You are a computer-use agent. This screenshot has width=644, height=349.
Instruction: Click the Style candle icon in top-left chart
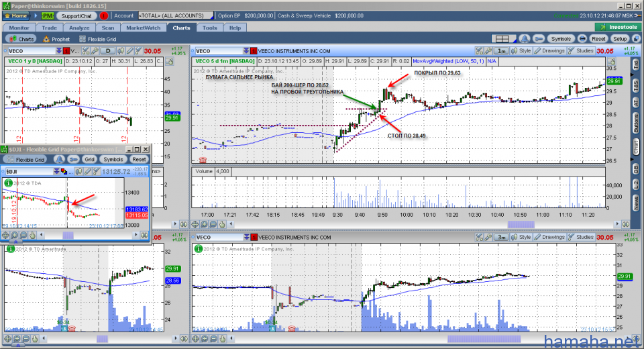121,51
